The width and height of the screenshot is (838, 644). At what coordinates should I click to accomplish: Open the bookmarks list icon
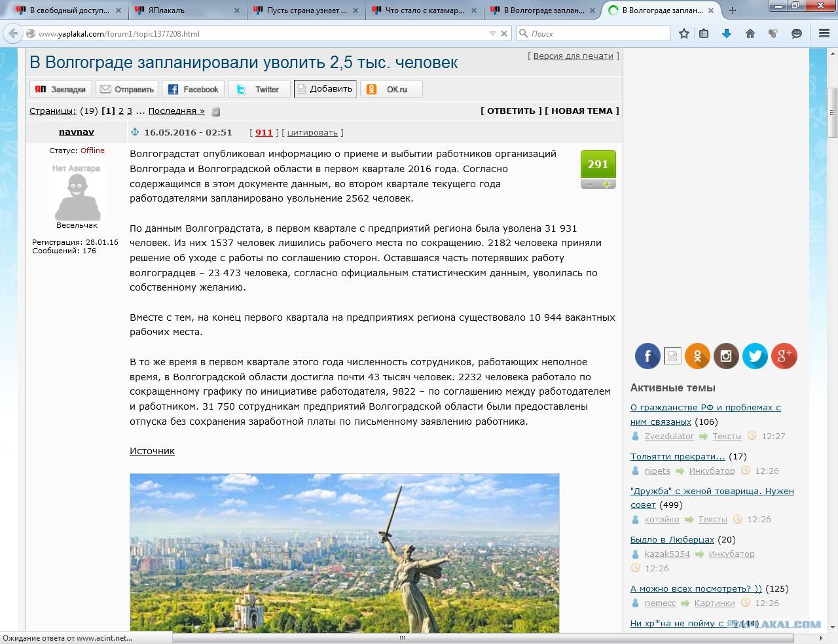(704, 33)
